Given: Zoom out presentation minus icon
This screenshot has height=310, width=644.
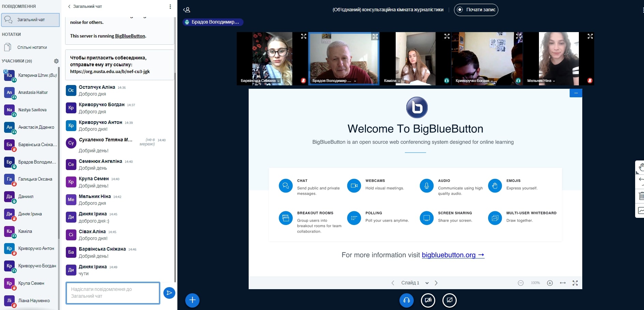Looking at the screenshot, I should (x=521, y=283).
